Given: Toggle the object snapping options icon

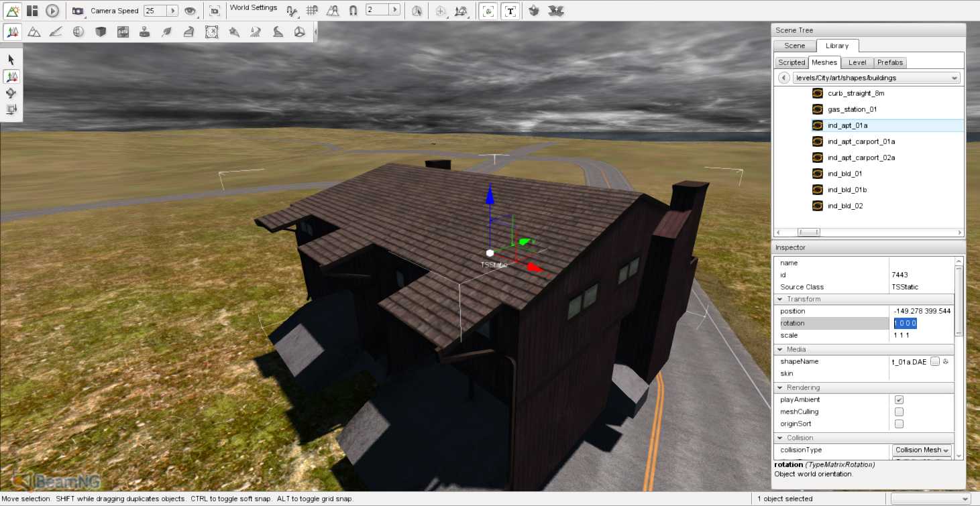Looking at the screenshot, I should pyautogui.click(x=291, y=11).
